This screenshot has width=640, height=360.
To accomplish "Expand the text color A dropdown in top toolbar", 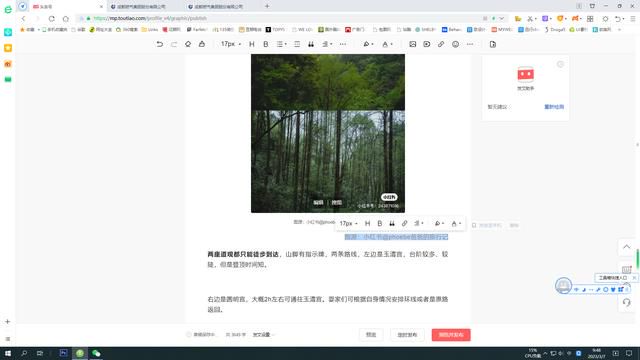I will [387, 44].
